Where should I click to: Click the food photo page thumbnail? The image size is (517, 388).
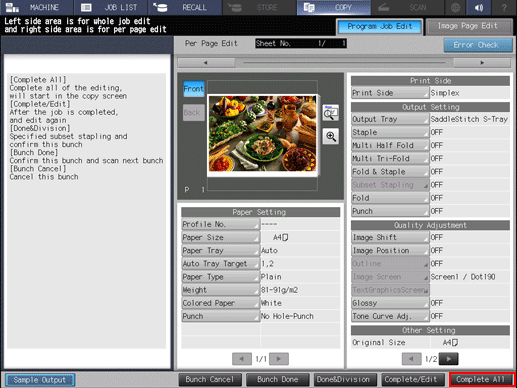click(263, 135)
